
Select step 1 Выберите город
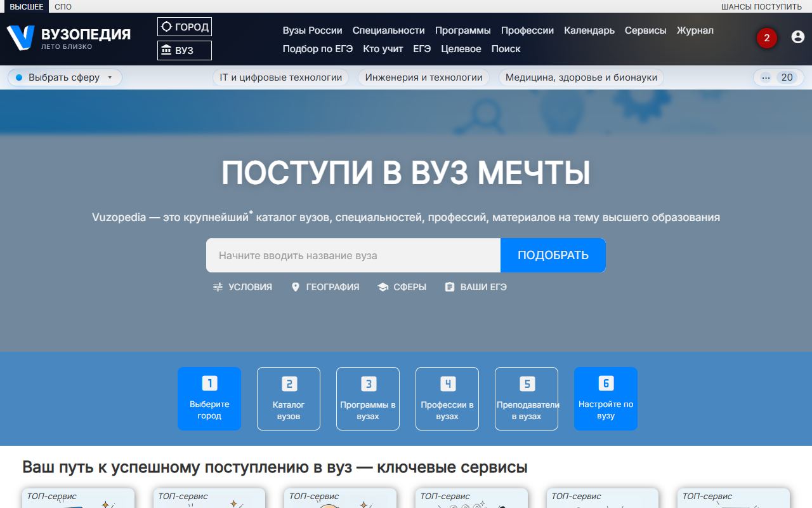pos(209,399)
